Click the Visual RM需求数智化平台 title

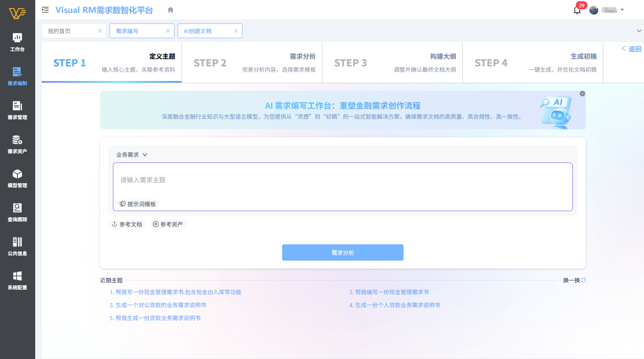104,10
